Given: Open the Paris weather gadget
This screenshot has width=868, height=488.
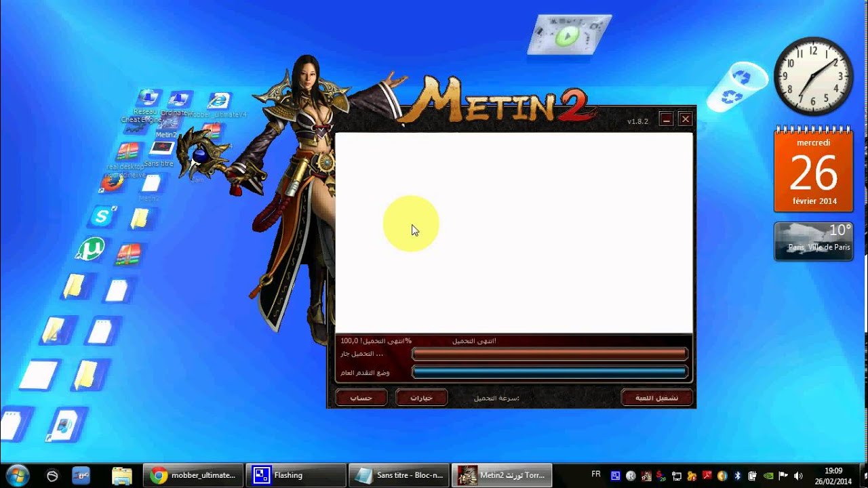Looking at the screenshot, I should [x=813, y=241].
